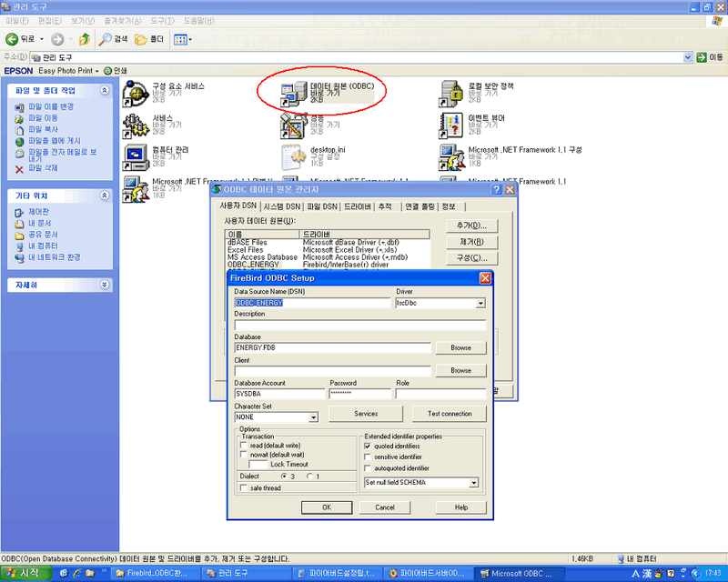Open the Computer Management (컴퓨터 관리) icon

click(x=135, y=157)
